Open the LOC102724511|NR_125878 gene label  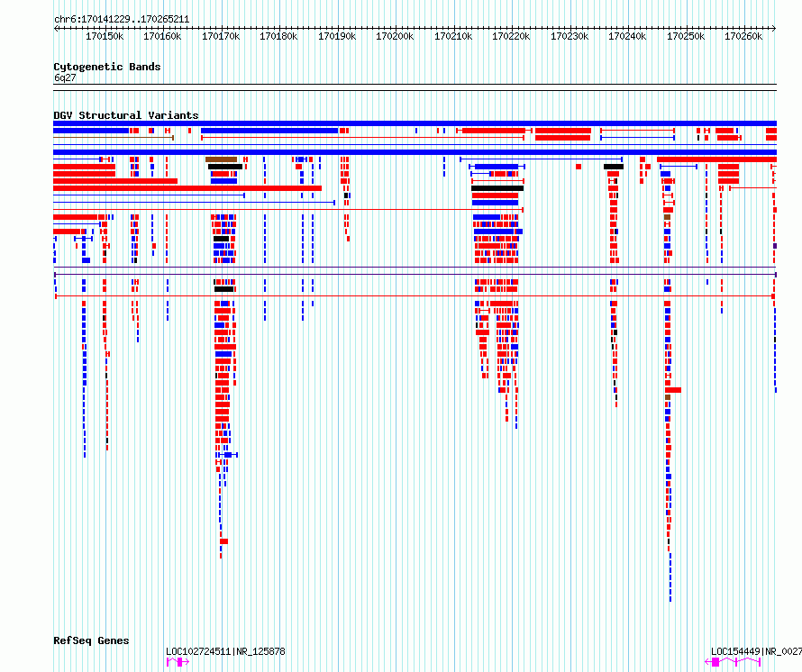pos(225,651)
